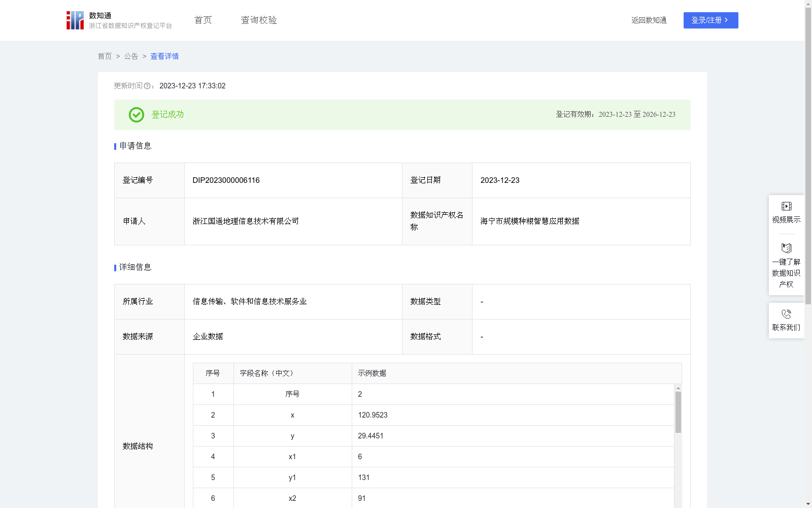
Task: Click the sample value 91
Action: [362, 498]
